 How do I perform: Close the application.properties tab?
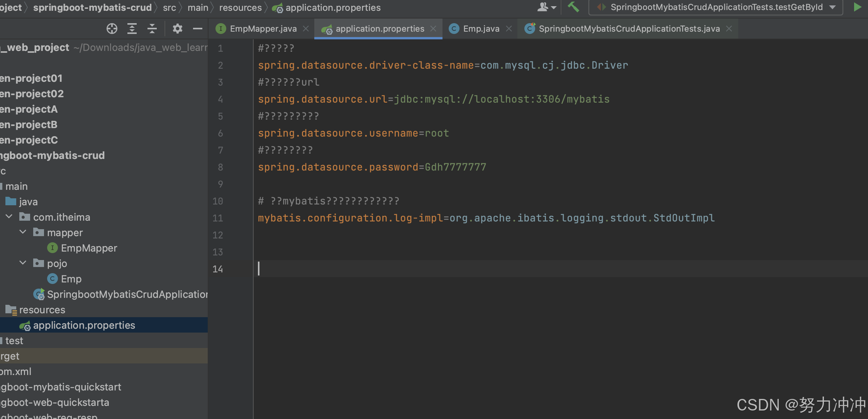point(433,29)
